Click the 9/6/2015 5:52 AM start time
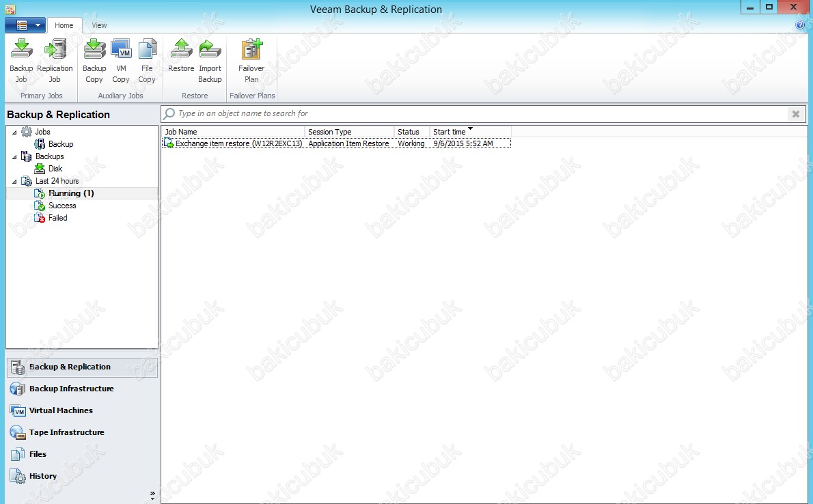Image resolution: width=813 pixels, height=504 pixels. point(463,143)
